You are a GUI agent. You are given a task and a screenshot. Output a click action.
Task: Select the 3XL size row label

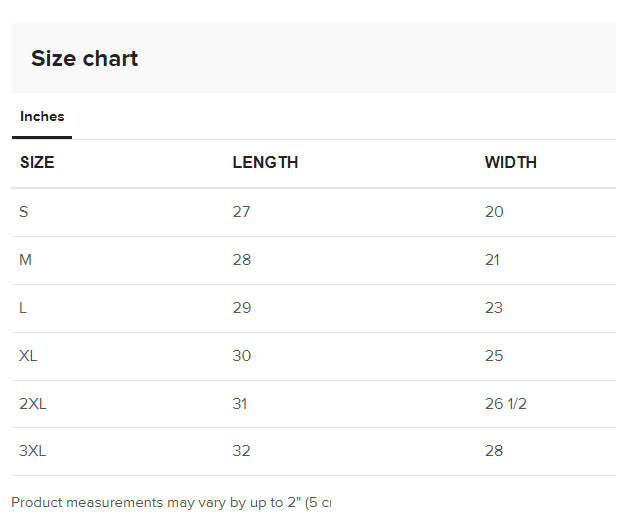(x=32, y=451)
